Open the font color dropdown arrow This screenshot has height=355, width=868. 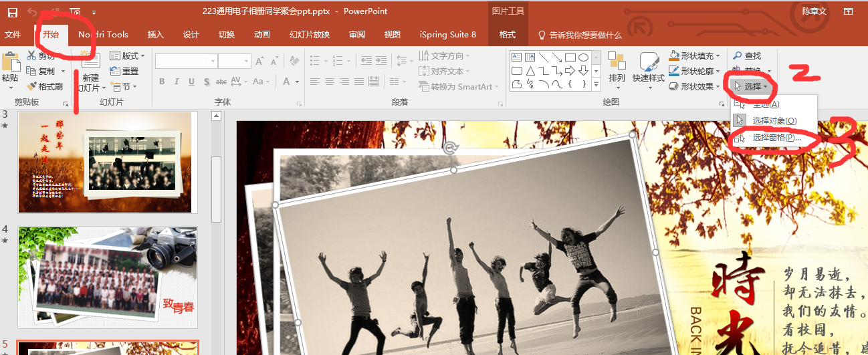pyautogui.click(x=297, y=82)
